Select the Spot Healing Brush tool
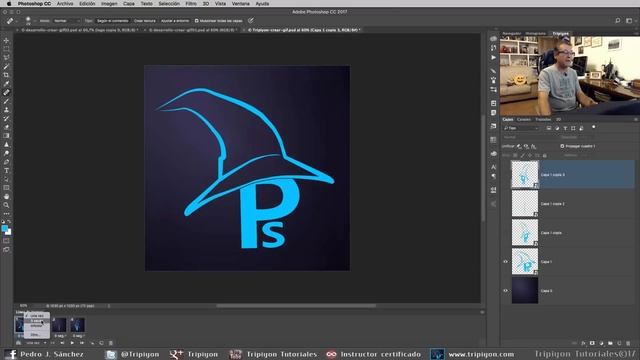The image size is (640, 360). click(6, 93)
